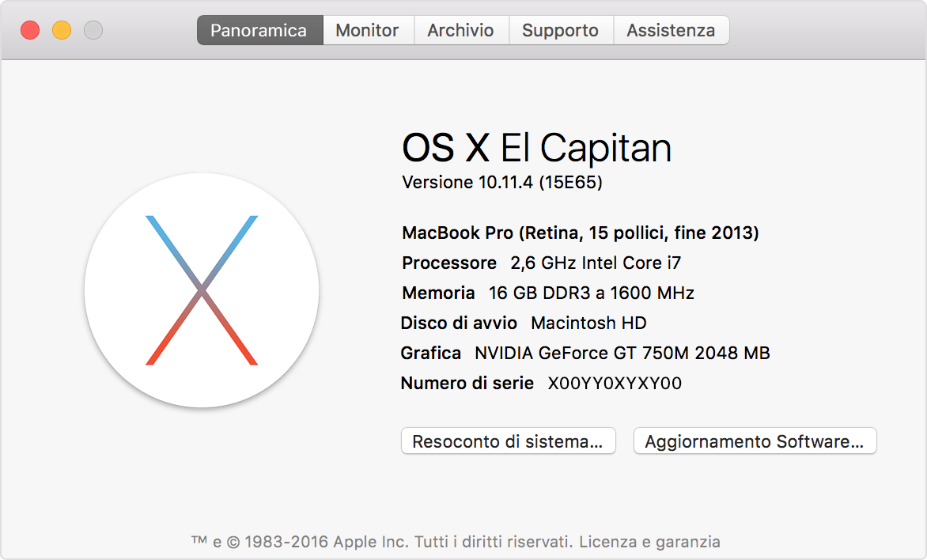Click the Grafica NVIDIA GeForce line
This screenshot has width=927, height=560.
(585, 353)
